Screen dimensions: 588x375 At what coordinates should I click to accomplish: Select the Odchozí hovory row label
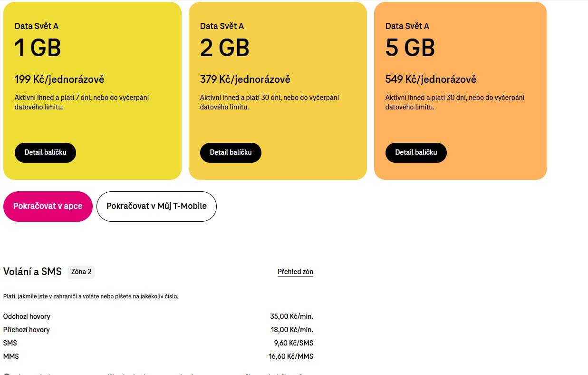pos(27,316)
